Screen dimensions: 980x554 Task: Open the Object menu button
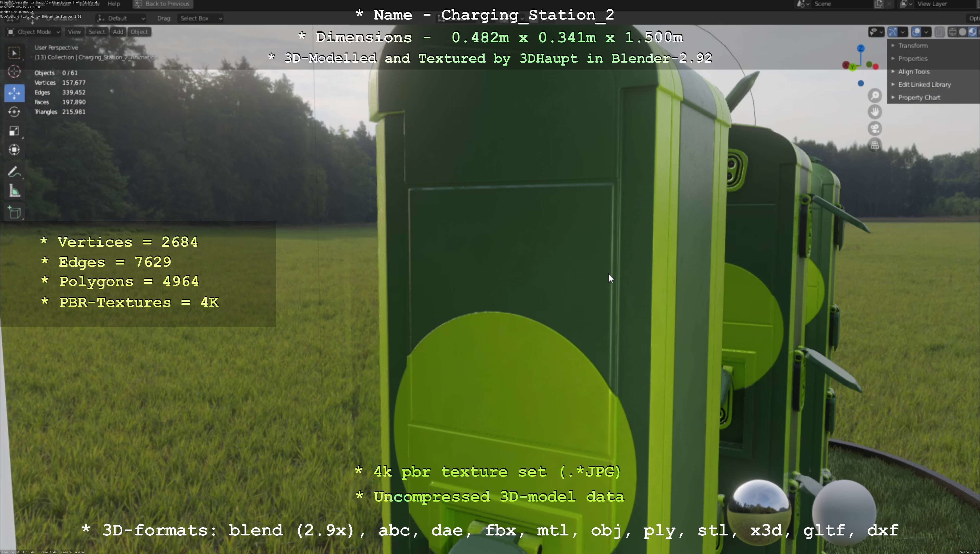click(x=139, y=32)
